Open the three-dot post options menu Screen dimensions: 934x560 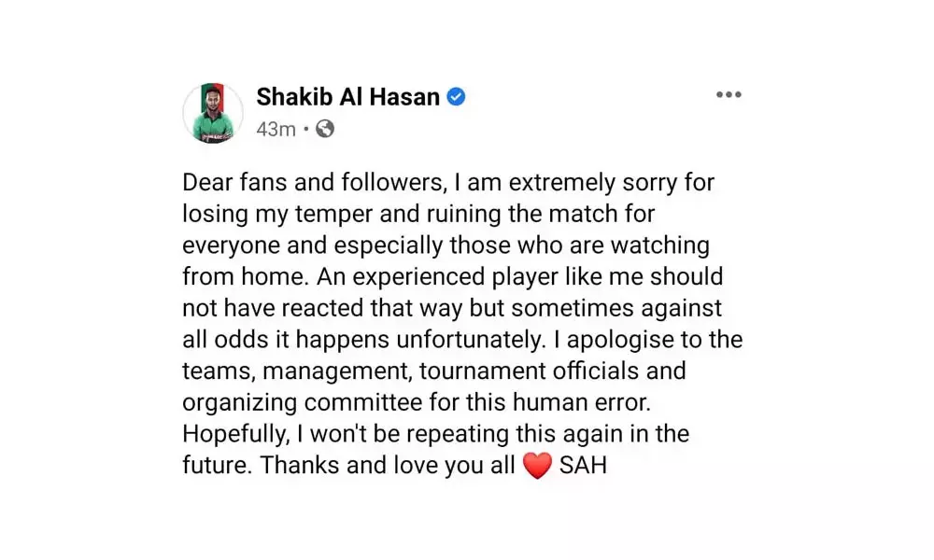(x=729, y=95)
